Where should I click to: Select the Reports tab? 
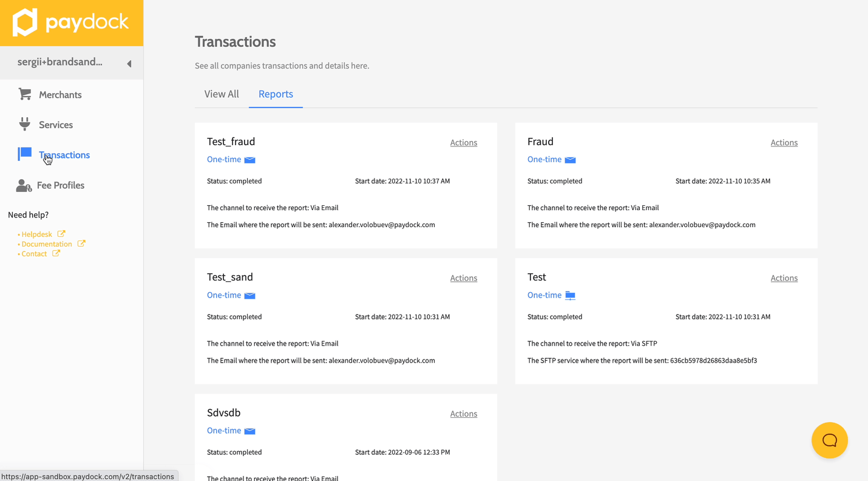[276, 94]
